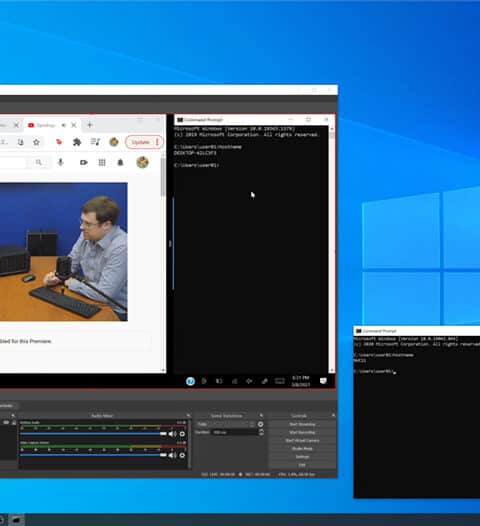Click blue circular icon in previewed taskbar
The height and width of the screenshot is (526, 480).
(x=190, y=381)
